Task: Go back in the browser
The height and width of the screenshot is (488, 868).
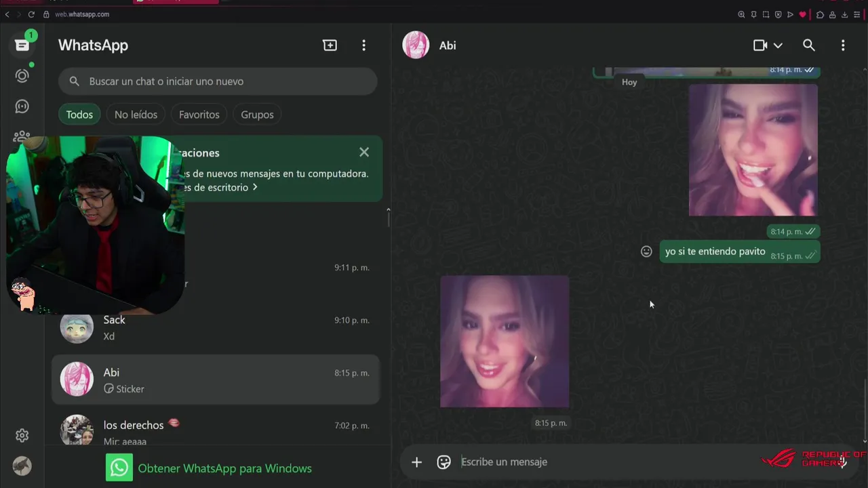Action: coord(7,14)
